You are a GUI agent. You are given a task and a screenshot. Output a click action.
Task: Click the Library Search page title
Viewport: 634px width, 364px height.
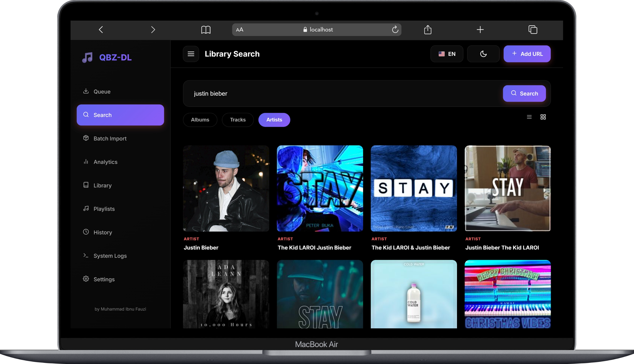232,54
